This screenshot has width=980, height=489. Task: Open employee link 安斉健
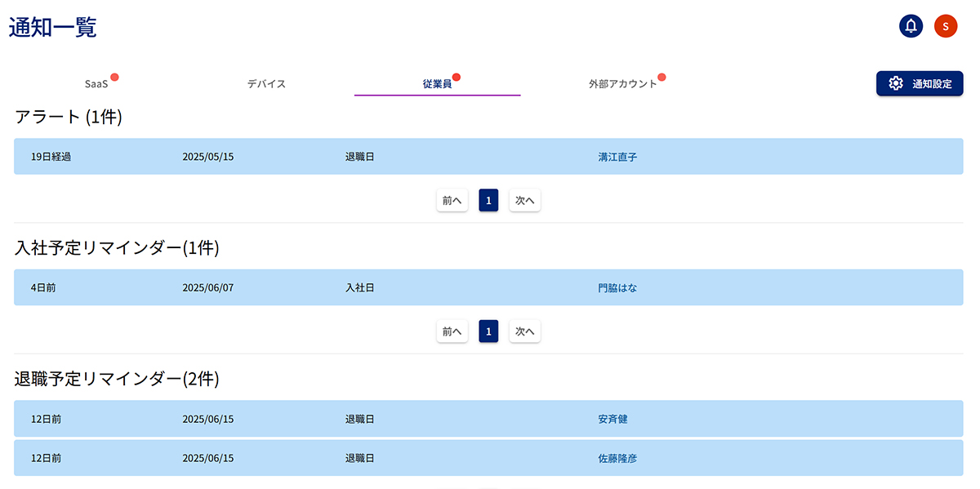[612, 419]
